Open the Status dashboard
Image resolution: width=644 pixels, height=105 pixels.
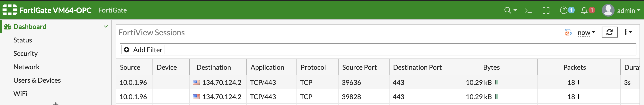click(23, 40)
